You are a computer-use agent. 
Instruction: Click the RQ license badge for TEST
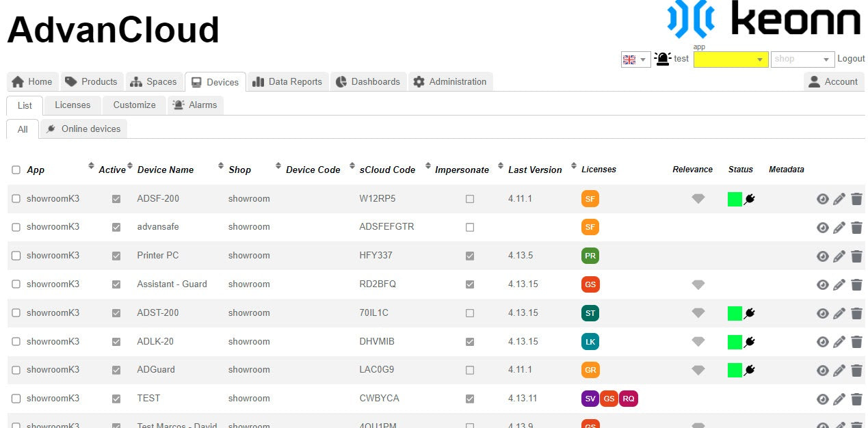(x=629, y=399)
